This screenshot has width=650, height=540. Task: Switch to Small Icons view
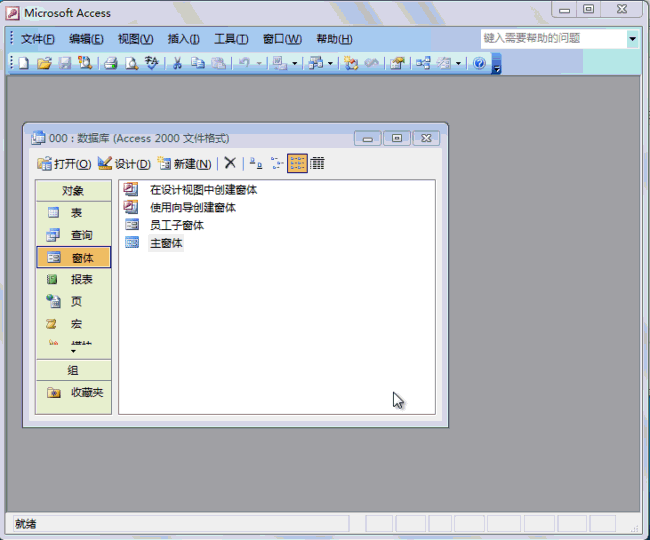click(x=276, y=163)
